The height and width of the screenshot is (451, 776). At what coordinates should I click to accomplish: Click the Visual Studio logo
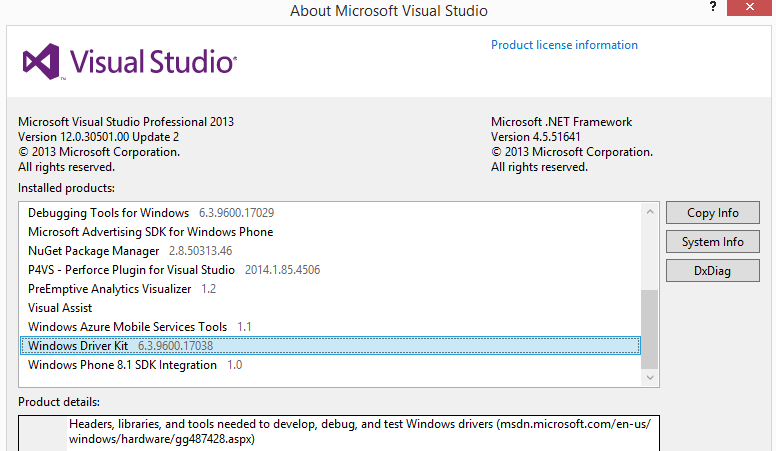click(x=130, y=62)
